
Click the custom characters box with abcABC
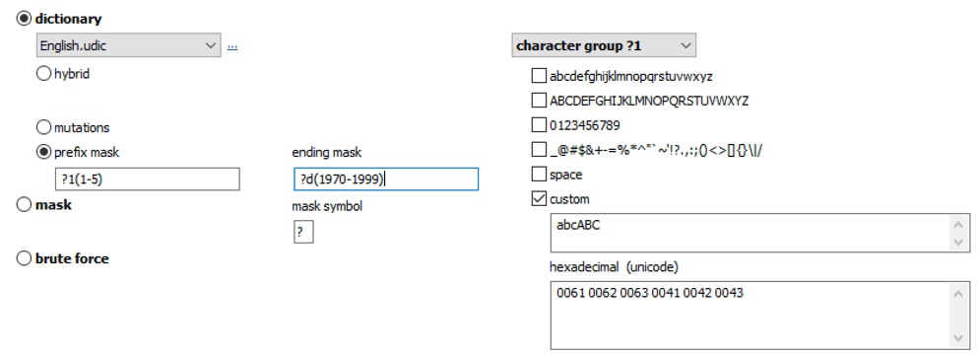point(760,233)
